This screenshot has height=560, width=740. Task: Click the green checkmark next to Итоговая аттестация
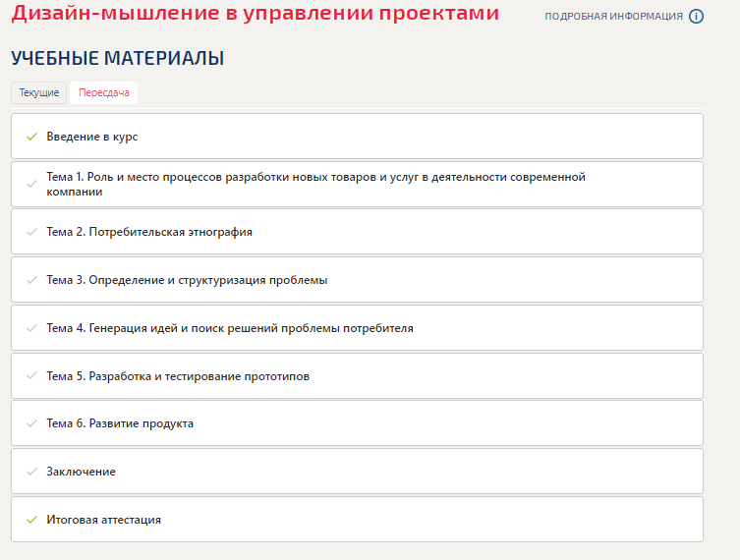31,520
